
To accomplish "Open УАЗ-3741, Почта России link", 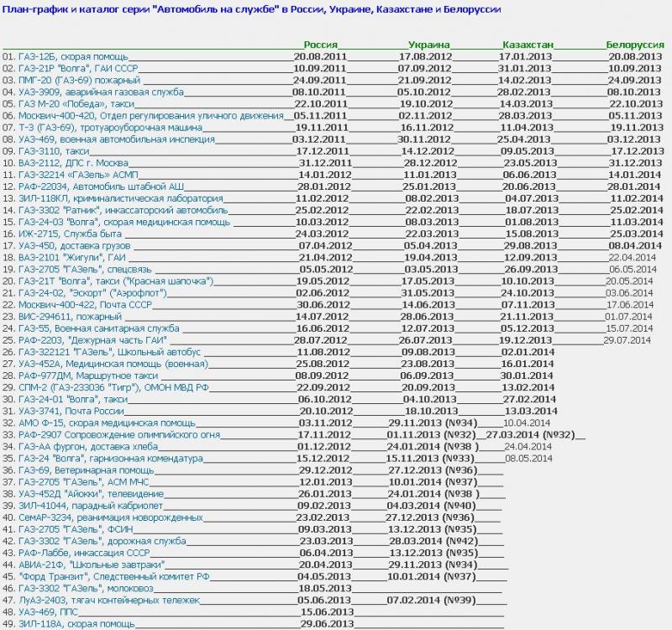I will click(71, 411).
